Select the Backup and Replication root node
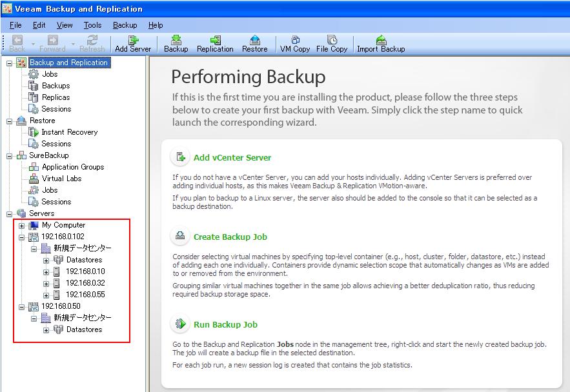Viewport: 570px width, 392px height. click(x=68, y=63)
